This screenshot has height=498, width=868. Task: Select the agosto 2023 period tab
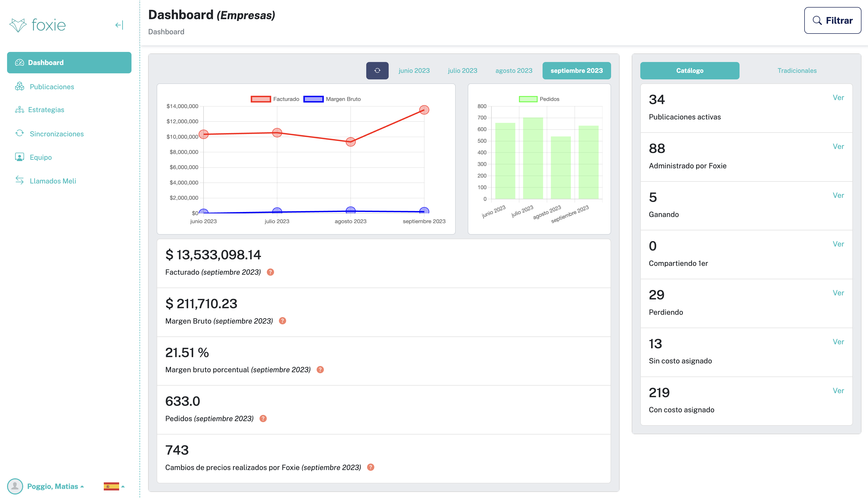[x=514, y=71]
